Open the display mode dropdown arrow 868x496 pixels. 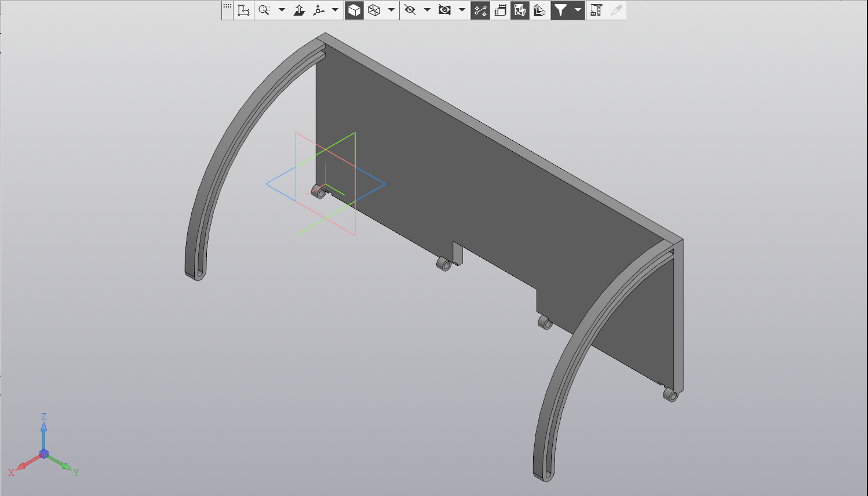click(x=391, y=10)
